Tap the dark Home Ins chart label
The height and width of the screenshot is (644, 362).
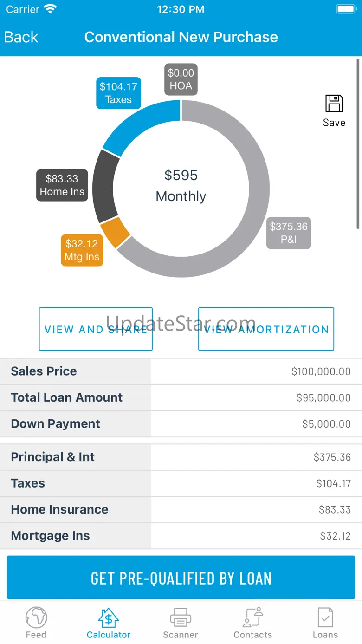(x=62, y=185)
